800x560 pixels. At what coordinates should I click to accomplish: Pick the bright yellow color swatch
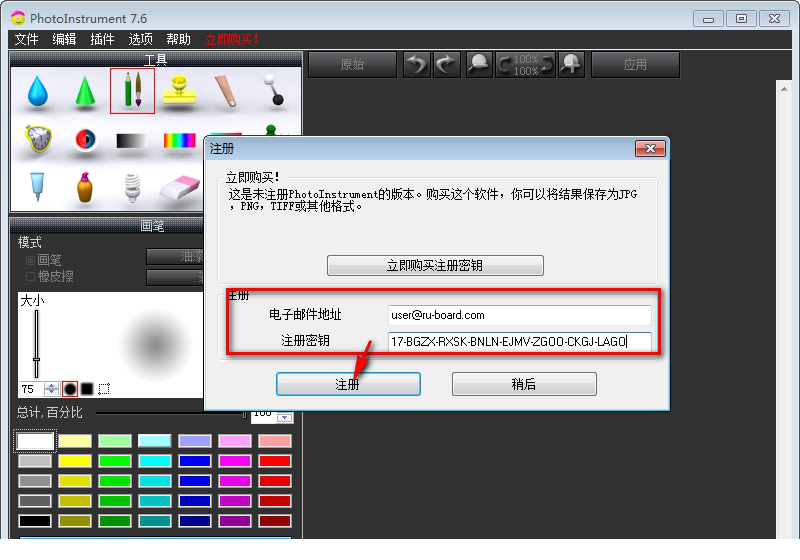pyautogui.click(x=75, y=461)
